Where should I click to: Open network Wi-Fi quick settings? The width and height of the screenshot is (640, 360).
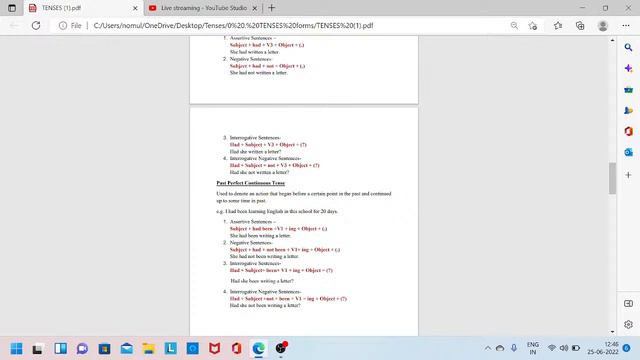pos(552,348)
